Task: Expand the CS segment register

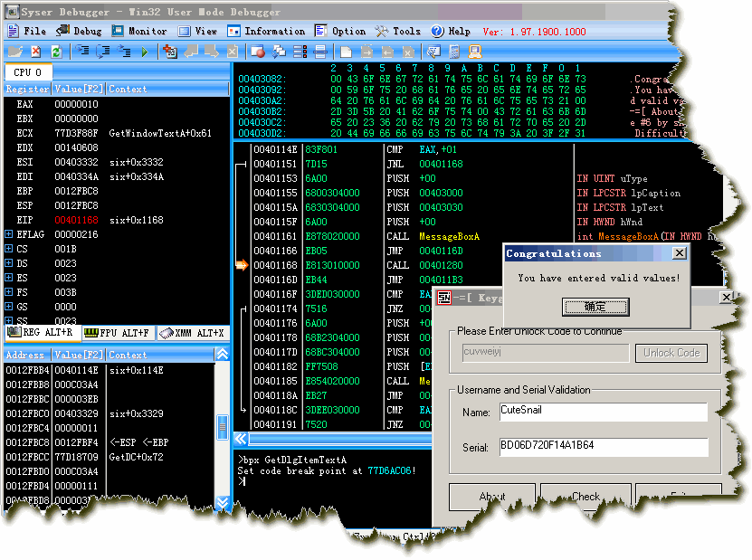Action: point(9,249)
